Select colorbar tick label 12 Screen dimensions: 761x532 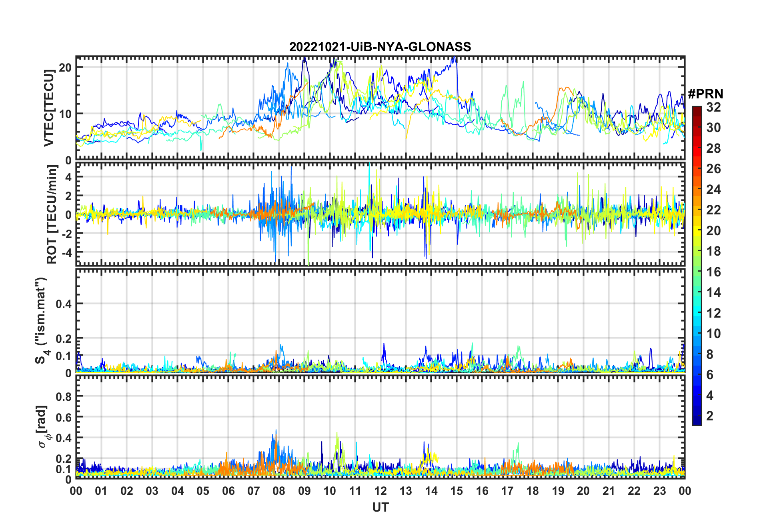pyautogui.click(x=713, y=313)
